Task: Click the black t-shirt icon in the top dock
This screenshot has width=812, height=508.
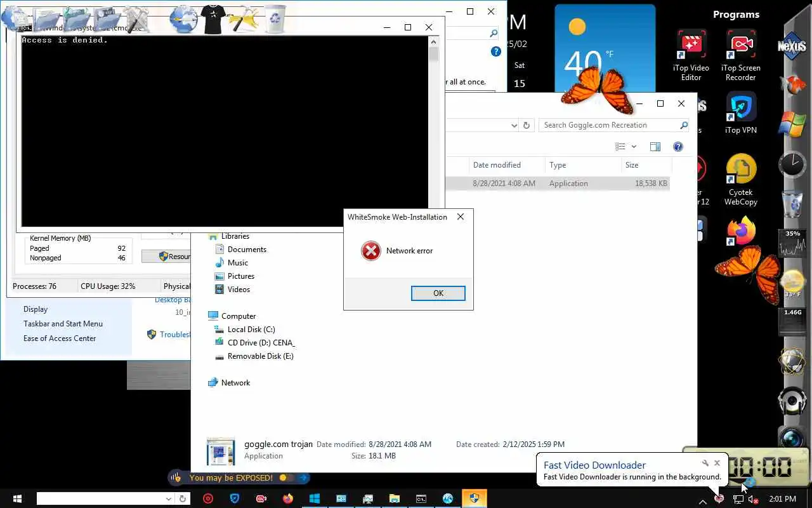Action: click(213, 19)
